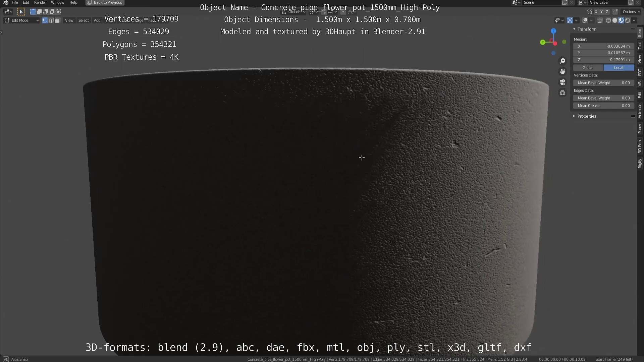Click the Median X value field
This screenshot has height=362, width=644.
click(x=603, y=46)
